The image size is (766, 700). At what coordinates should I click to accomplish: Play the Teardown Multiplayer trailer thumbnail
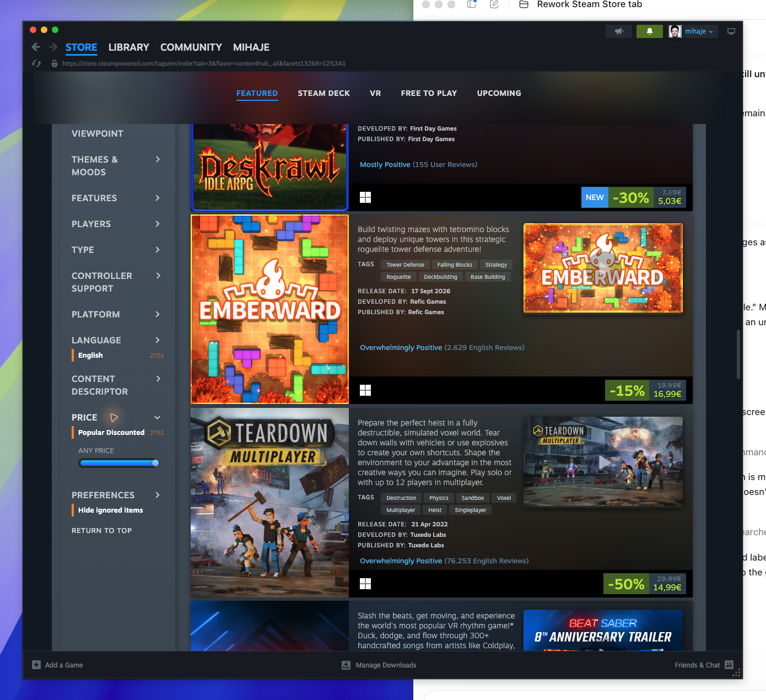[x=603, y=462]
